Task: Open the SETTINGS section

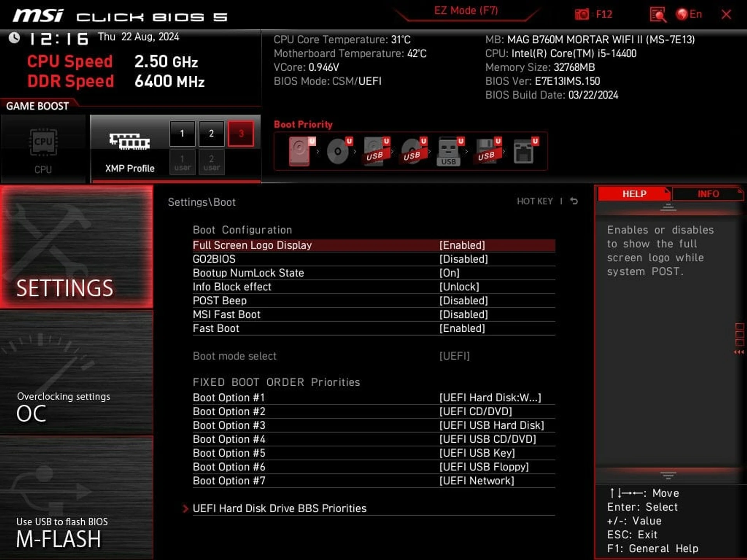Action: [x=77, y=247]
